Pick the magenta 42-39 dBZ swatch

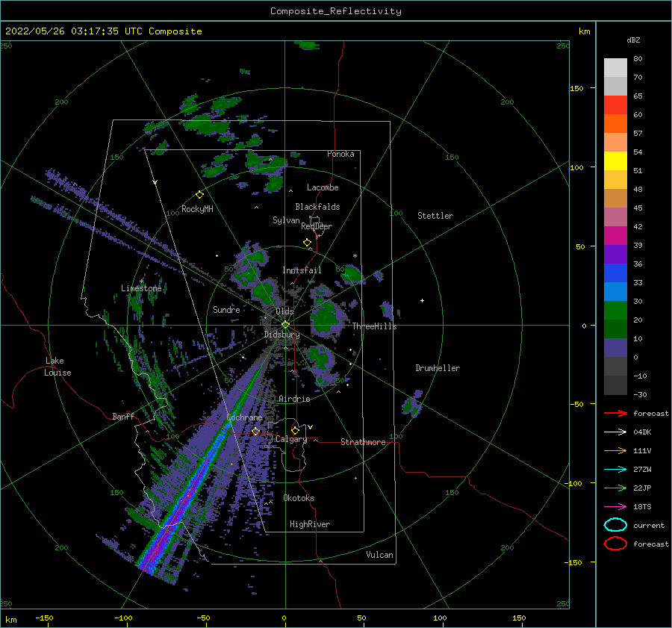[615, 236]
